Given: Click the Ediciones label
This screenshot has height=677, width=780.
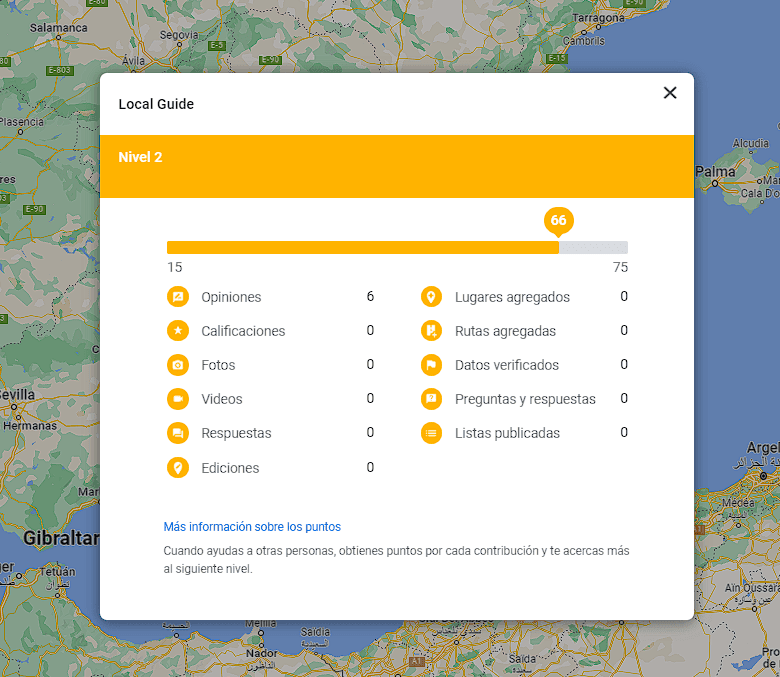Looking at the screenshot, I should [x=230, y=468].
